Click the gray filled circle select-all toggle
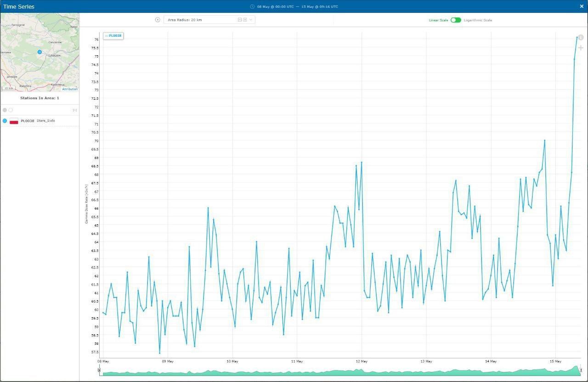588x382 pixels. [x=5, y=110]
